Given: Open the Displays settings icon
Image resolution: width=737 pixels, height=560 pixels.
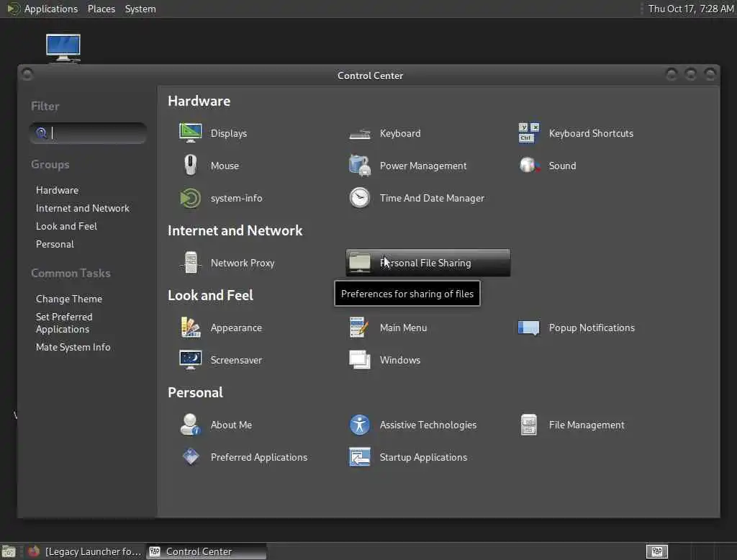Looking at the screenshot, I should (190, 133).
